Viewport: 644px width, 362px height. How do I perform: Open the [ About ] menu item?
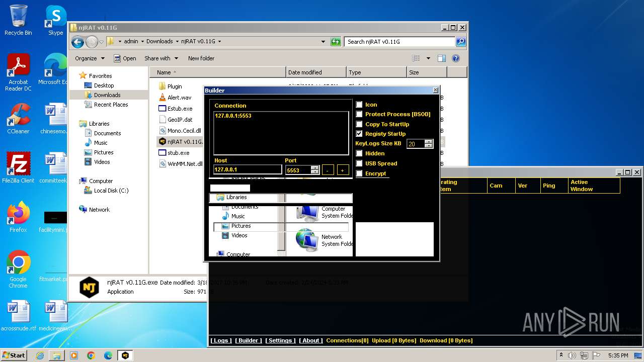tap(311, 340)
